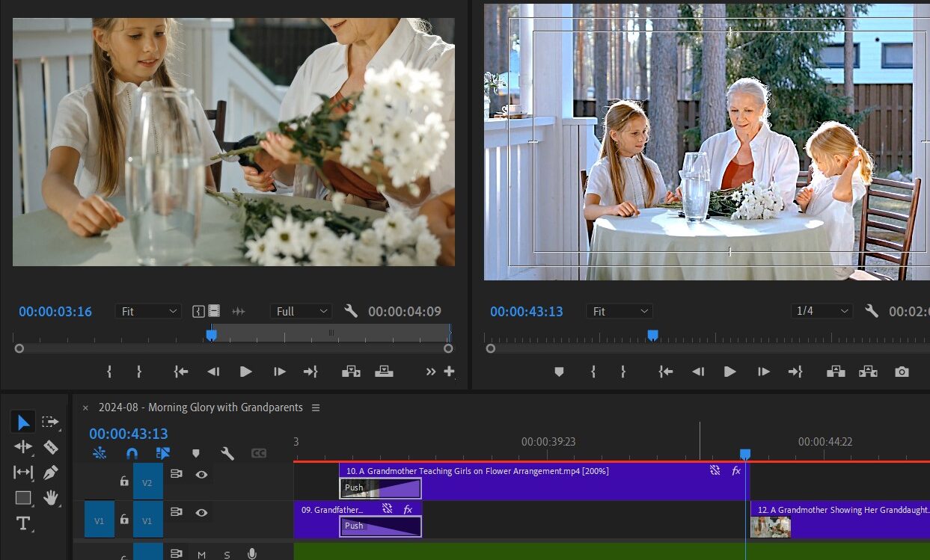Image resolution: width=930 pixels, height=560 pixels.
Task: Select the Ripple Edit tool
Action: point(23,447)
